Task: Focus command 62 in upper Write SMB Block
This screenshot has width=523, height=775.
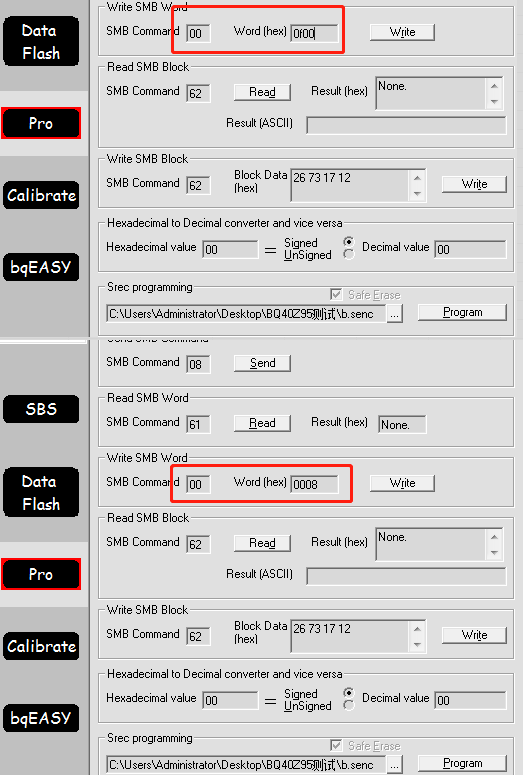Action: [x=198, y=185]
